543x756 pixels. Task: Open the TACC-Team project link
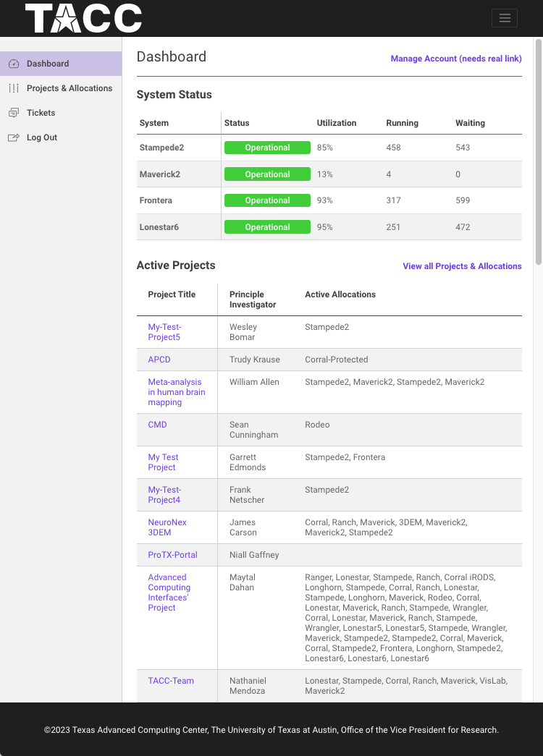pyautogui.click(x=171, y=681)
